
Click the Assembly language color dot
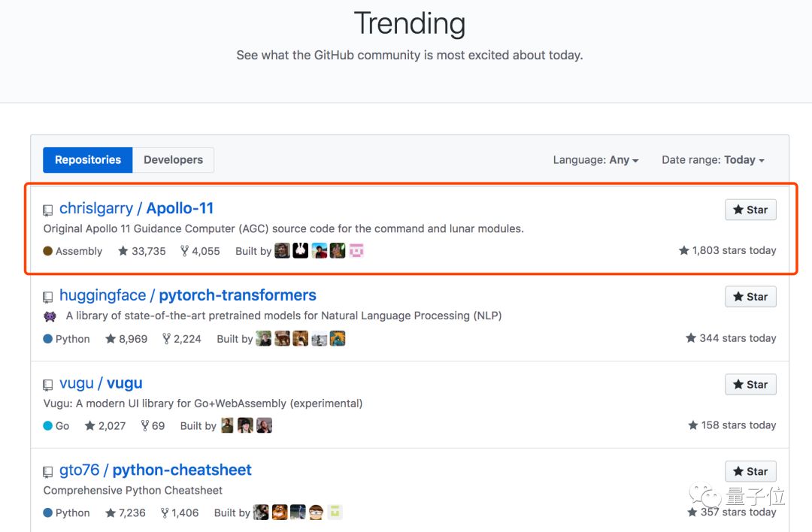tap(48, 251)
